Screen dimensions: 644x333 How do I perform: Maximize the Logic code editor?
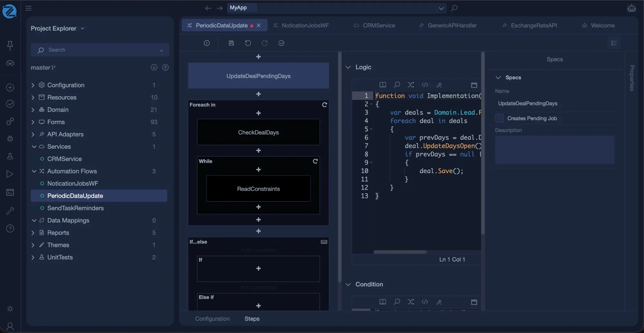474,85
